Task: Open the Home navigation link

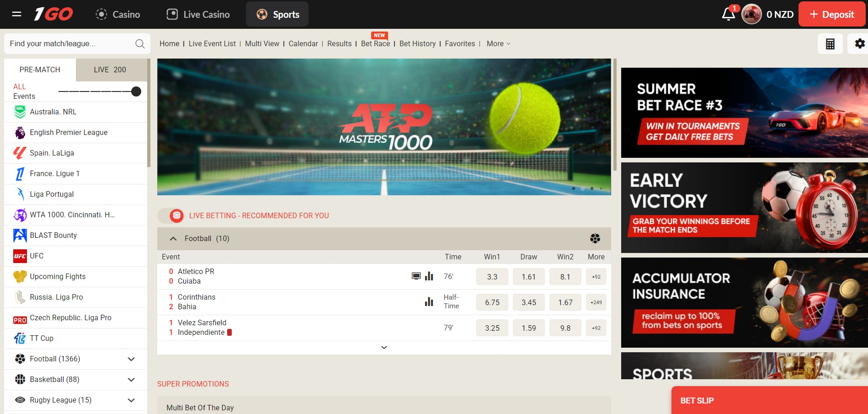Action: tap(169, 44)
